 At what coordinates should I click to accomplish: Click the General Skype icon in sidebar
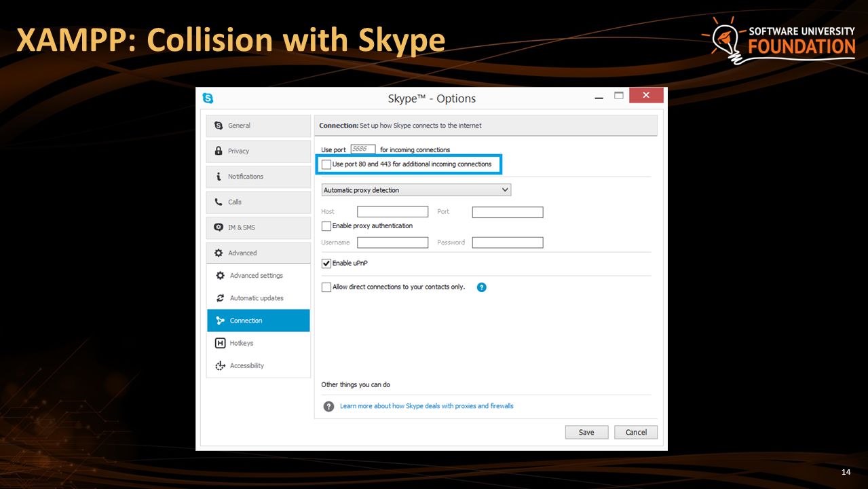219,126
